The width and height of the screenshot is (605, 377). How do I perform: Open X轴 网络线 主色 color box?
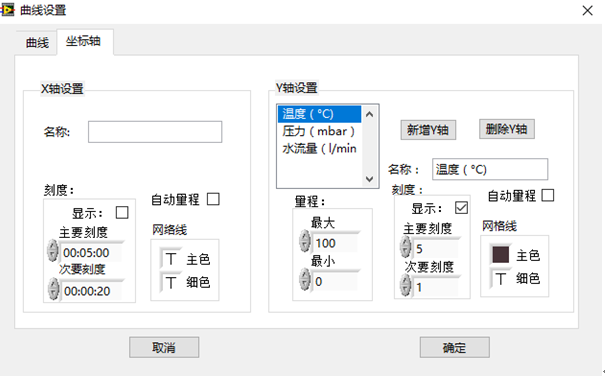tap(171, 259)
